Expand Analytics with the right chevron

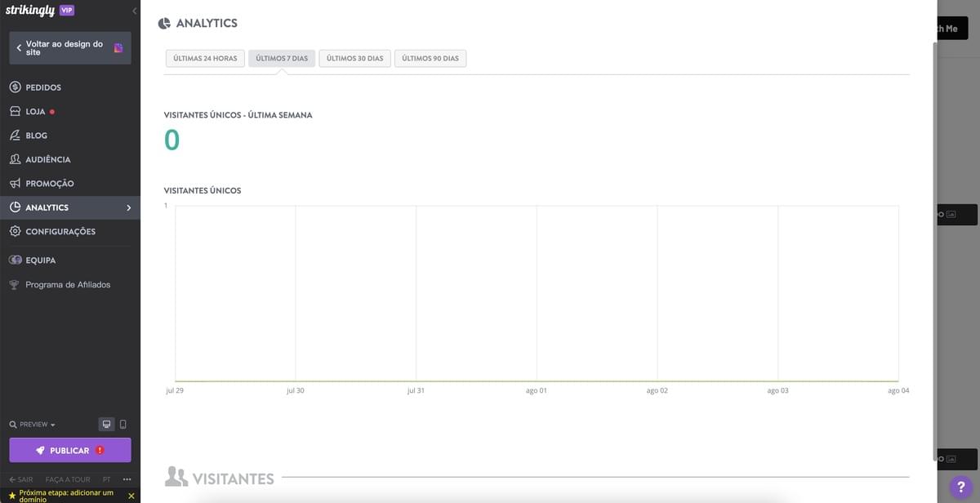(128, 207)
